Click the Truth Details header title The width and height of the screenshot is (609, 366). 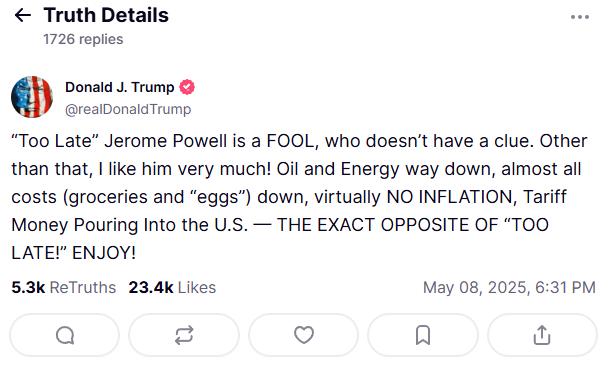point(106,16)
